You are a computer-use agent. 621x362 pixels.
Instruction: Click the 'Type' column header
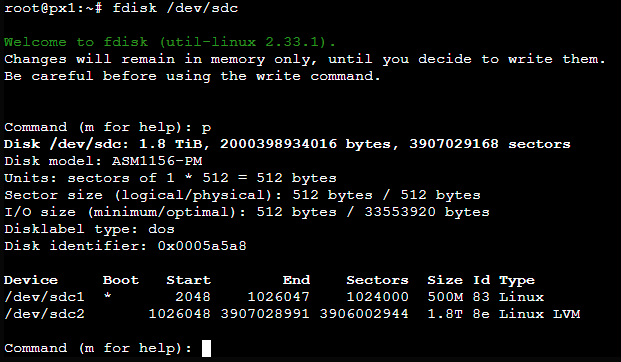[517, 281]
